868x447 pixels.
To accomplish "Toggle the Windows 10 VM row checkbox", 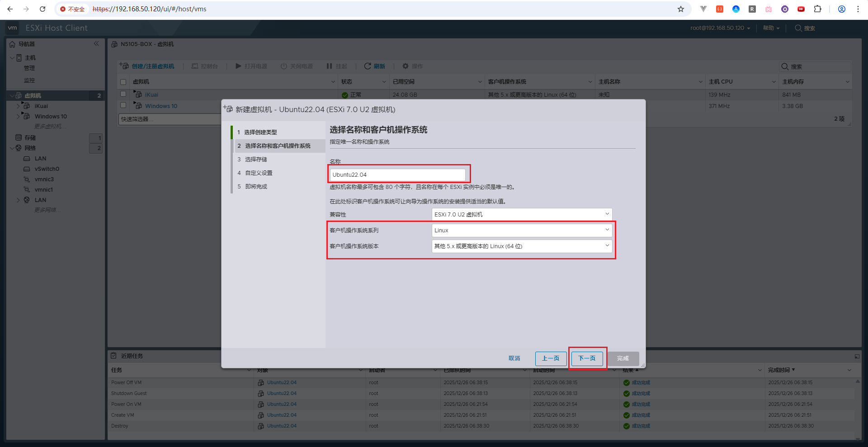I will click(x=123, y=105).
